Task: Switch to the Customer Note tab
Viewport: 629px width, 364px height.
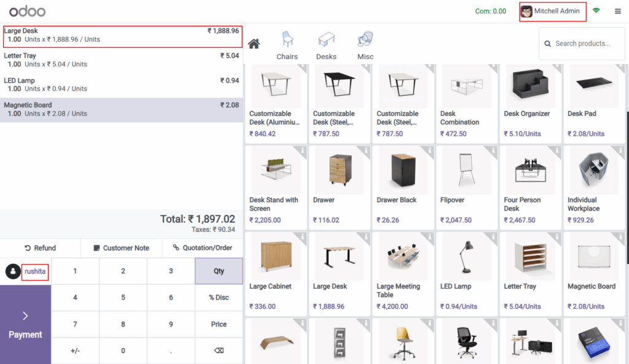Action: coord(121,248)
